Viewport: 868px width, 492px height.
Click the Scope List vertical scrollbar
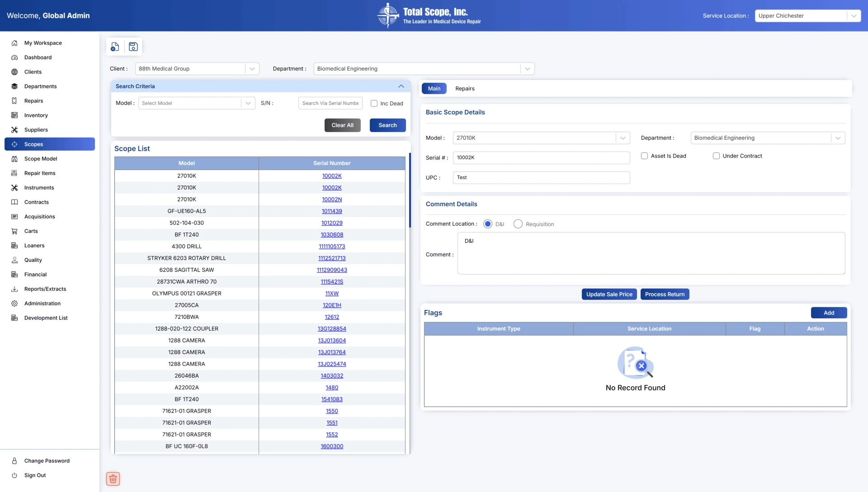point(410,190)
